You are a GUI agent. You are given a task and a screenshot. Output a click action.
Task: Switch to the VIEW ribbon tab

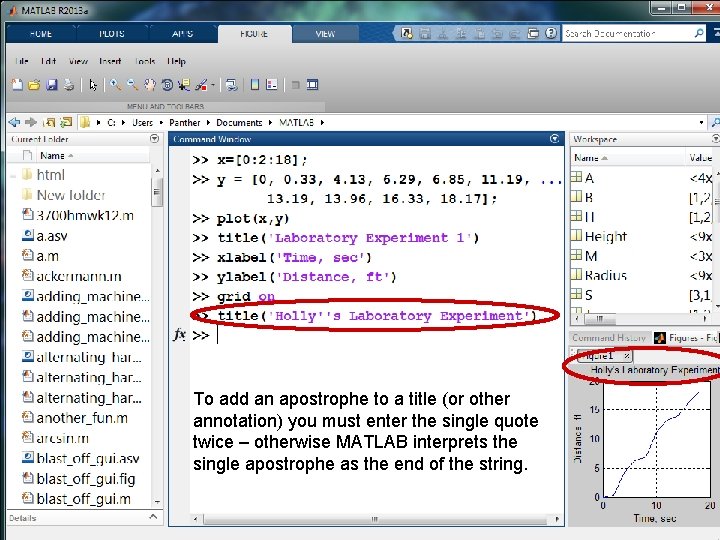pos(325,34)
